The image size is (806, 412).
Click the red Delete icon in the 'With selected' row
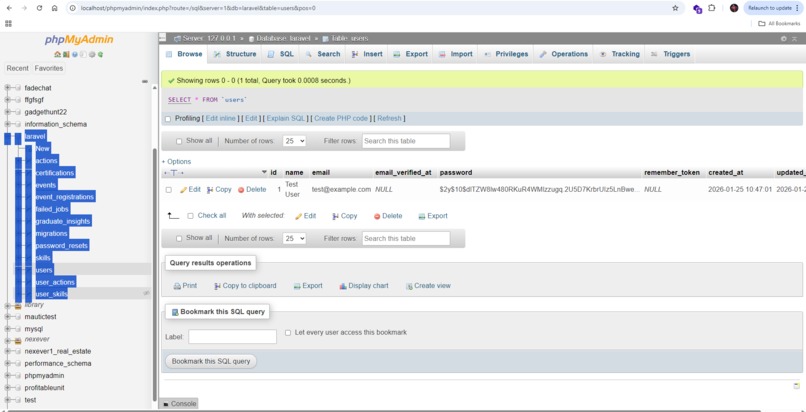pos(377,216)
